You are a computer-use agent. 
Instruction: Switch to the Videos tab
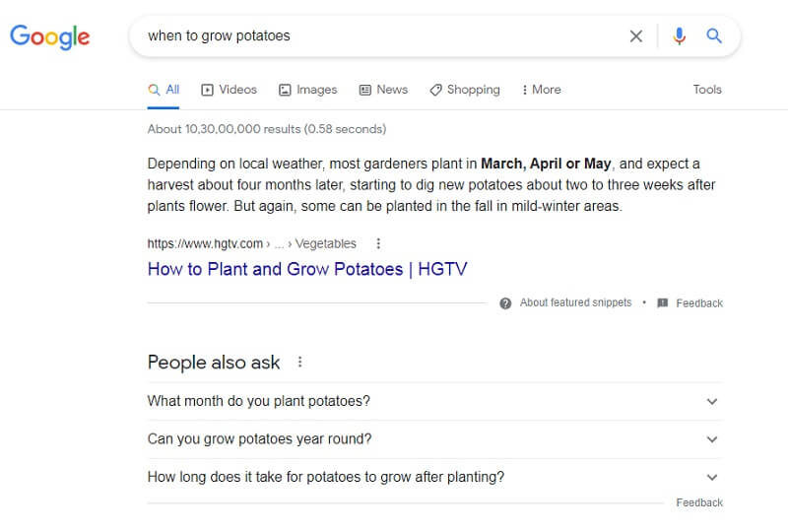point(229,90)
